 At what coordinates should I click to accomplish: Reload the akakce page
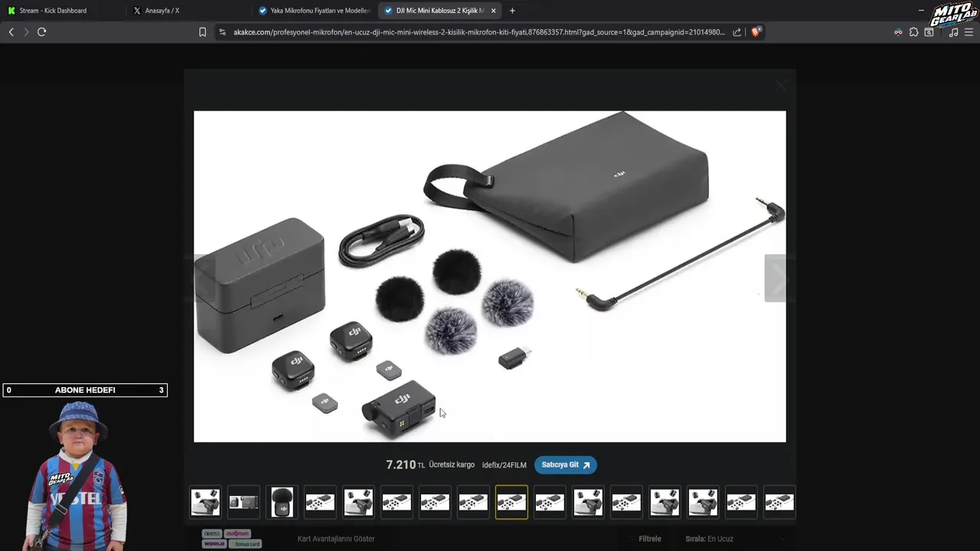pos(42,32)
